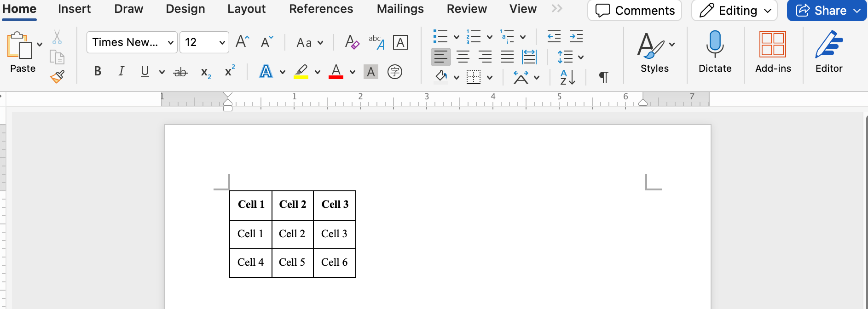Click the Share button
The width and height of the screenshot is (868, 309).
pyautogui.click(x=827, y=10)
